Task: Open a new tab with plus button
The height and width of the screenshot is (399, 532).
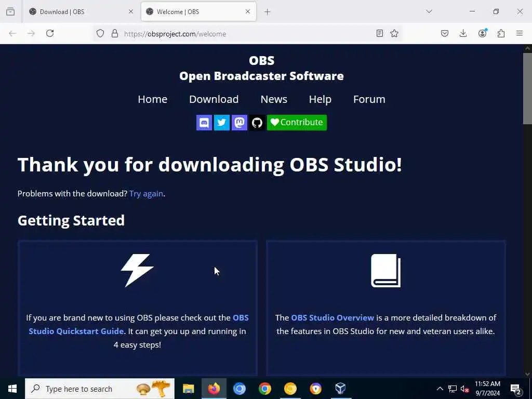Action: coord(268,12)
